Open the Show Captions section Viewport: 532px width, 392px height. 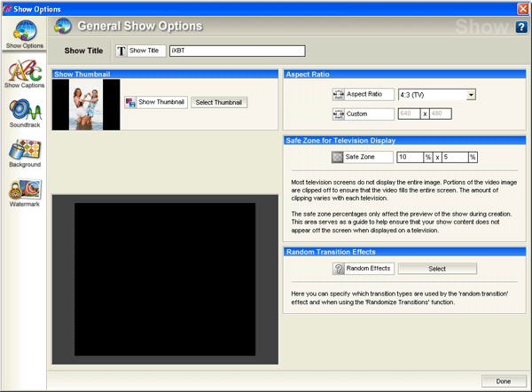coord(25,74)
